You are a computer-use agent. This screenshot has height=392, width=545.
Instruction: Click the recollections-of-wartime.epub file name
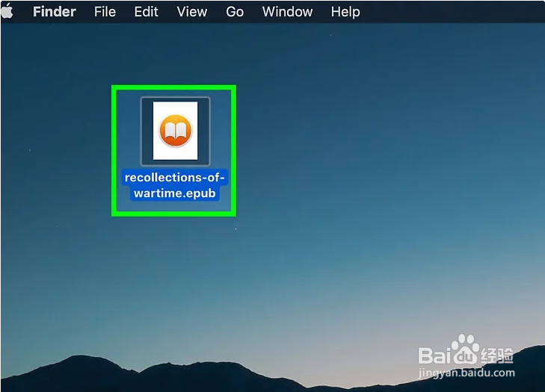tap(175, 185)
